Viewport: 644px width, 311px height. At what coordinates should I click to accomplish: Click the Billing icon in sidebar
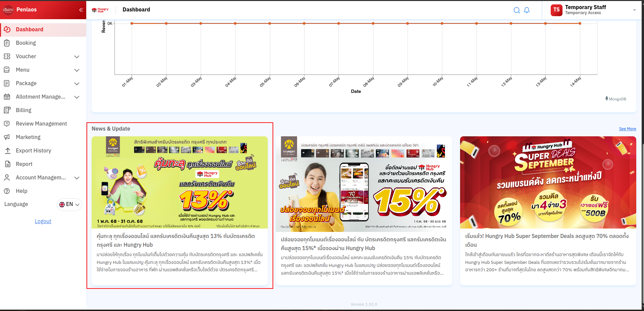click(7, 110)
